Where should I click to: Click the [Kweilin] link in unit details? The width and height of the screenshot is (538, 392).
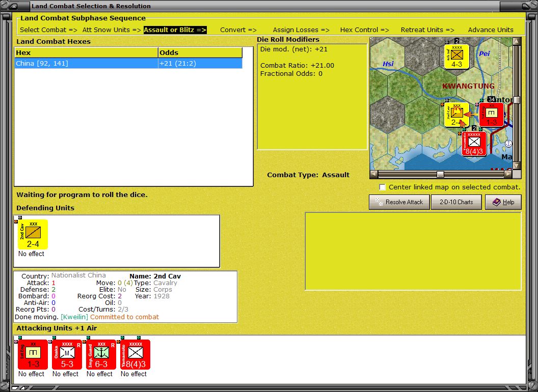pos(74,317)
